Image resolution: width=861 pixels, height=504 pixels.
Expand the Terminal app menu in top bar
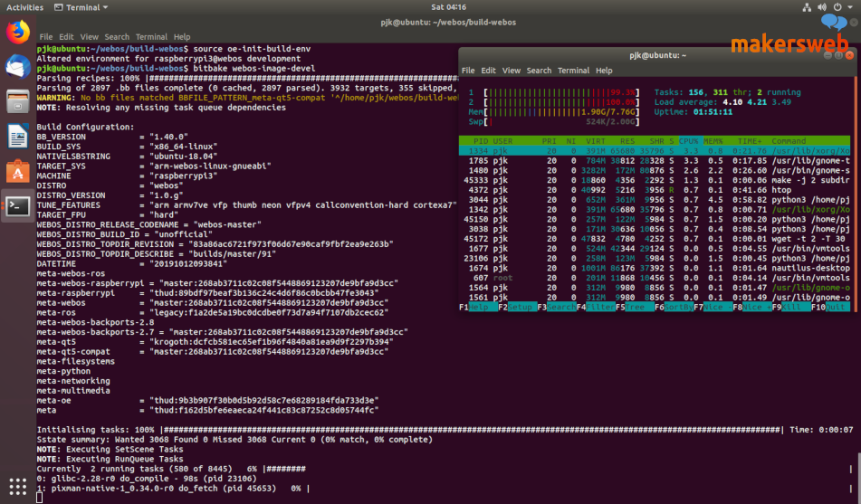pyautogui.click(x=81, y=7)
